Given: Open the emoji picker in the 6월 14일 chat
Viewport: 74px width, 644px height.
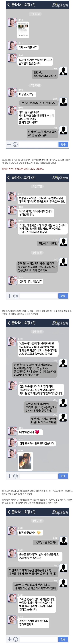Looking at the screenshot, I should pos(15,144).
